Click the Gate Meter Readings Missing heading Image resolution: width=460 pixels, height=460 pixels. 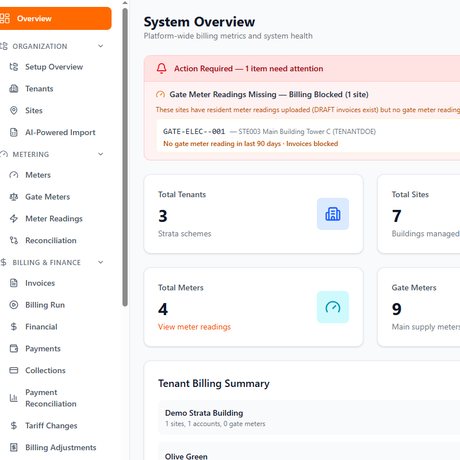[269, 95]
